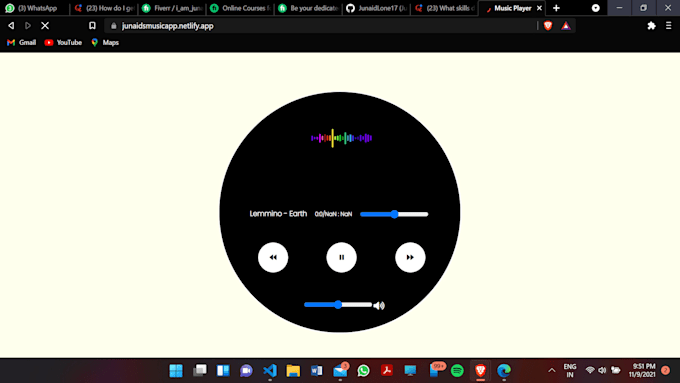680x383 pixels.
Task: Open a new browser tab
Action: [x=556, y=8]
